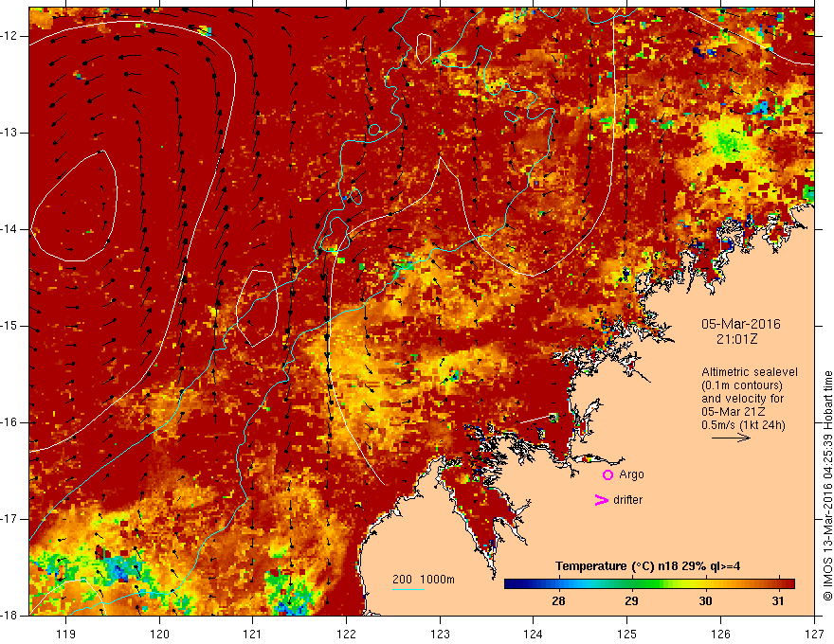Click latitude axis label '-15'

[10, 326]
